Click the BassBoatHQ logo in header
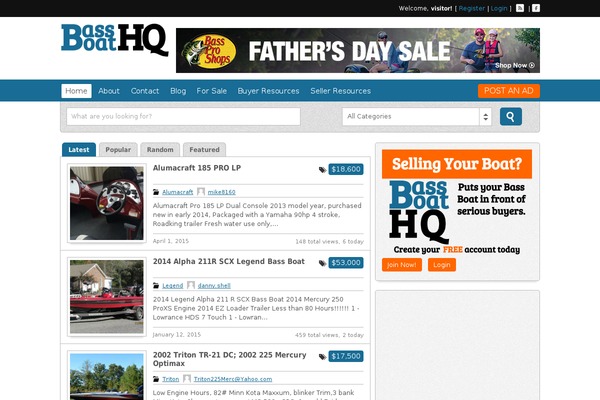 (115, 40)
